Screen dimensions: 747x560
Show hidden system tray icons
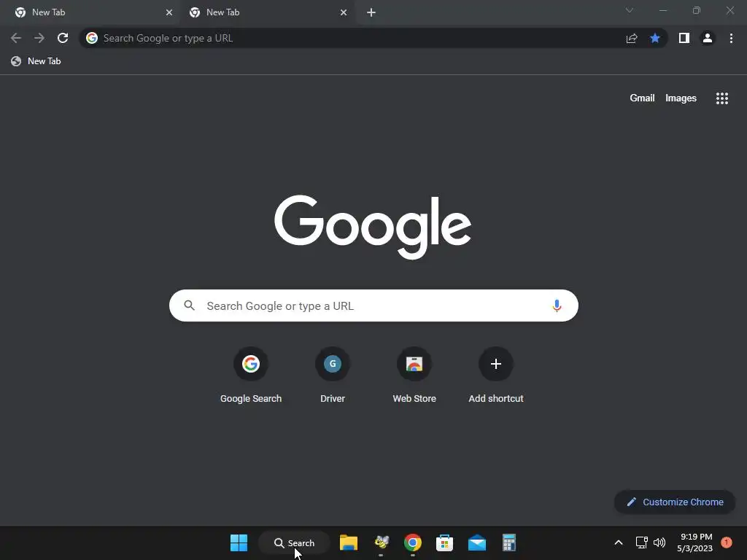pyautogui.click(x=619, y=542)
